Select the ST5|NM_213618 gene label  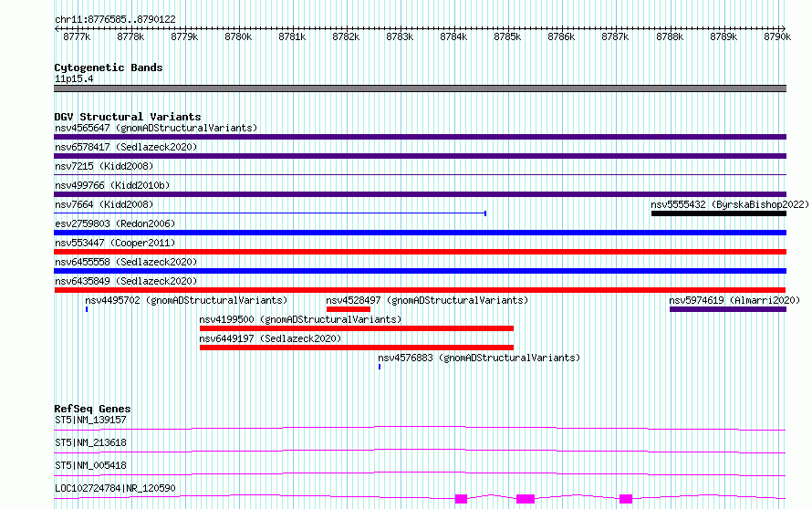[x=90, y=442]
